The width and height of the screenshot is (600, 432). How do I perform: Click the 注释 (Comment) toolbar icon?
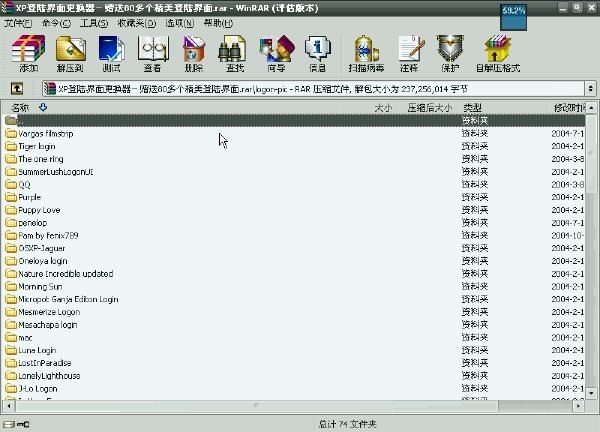409,54
